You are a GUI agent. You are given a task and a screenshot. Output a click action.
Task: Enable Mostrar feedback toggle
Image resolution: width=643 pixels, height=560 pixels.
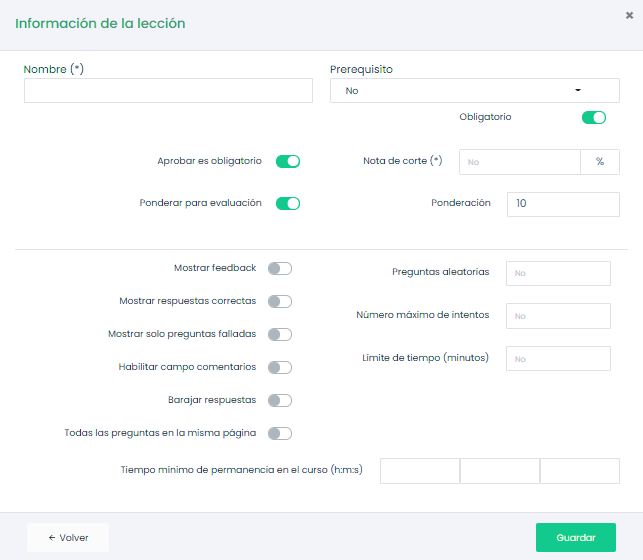(280, 268)
